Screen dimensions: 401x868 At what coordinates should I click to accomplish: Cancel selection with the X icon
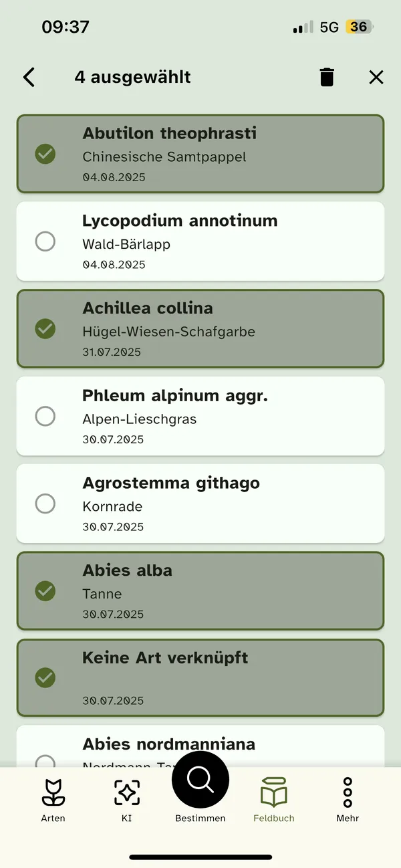pyautogui.click(x=376, y=78)
